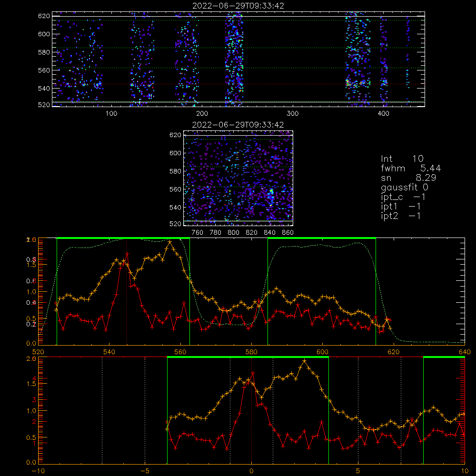Click the orange curve's highest peak in bottom plot
Screen dimensions: 476x476
(x=305, y=361)
